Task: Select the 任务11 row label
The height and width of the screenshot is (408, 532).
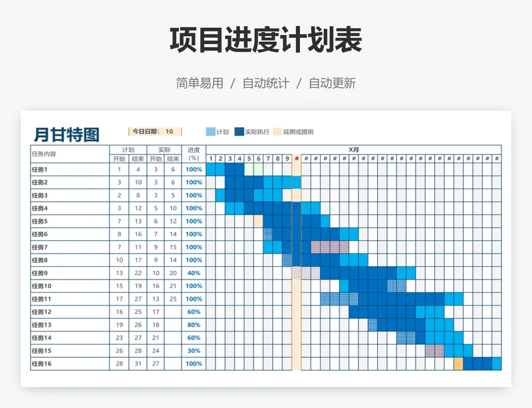Action: point(70,299)
